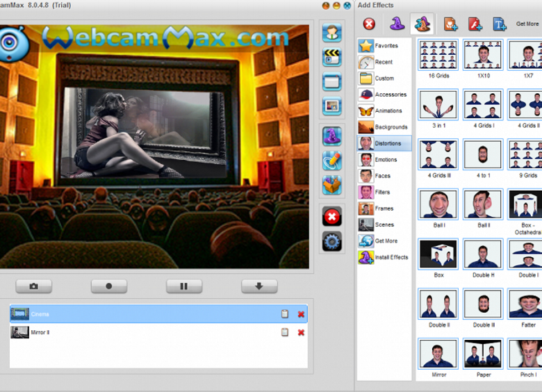Apply the Paper effect

pyautogui.click(x=483, y=353)
